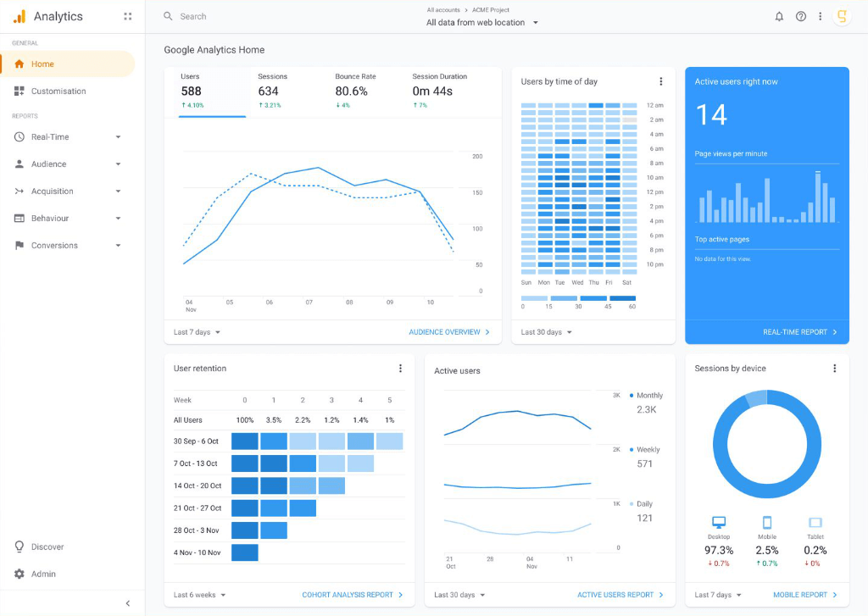Open the Audience Overview report link

point(449,332)
